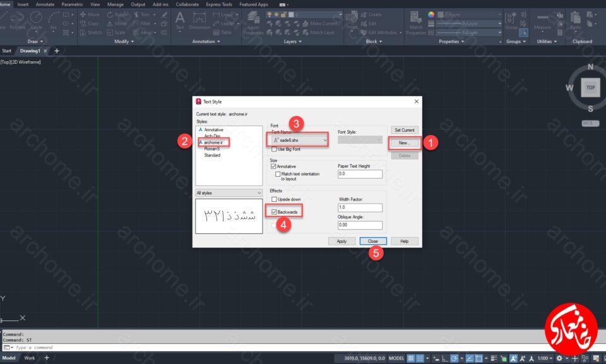Click the Apply button
The width and height of the screenshot is (606, 364).
[342, 241]
